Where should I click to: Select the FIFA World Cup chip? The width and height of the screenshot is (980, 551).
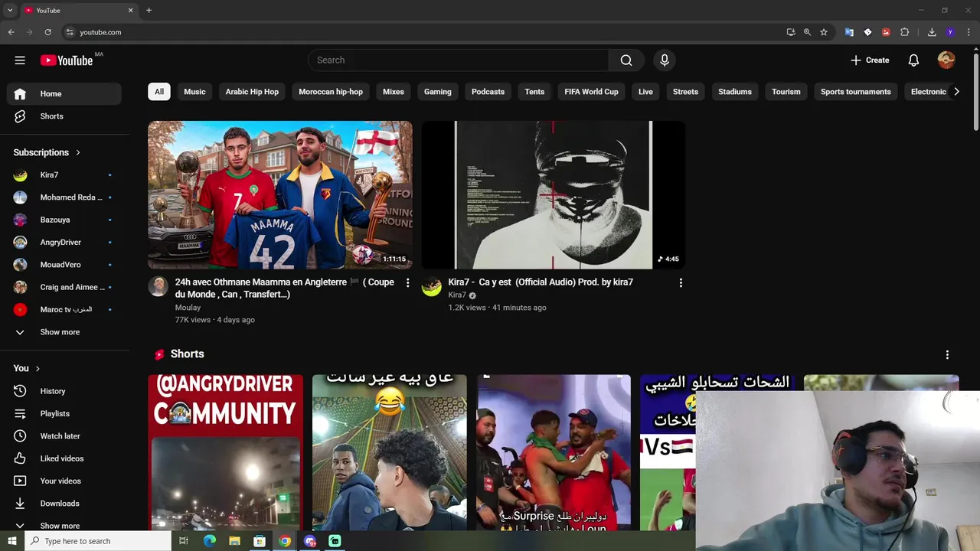click(591, 92)
